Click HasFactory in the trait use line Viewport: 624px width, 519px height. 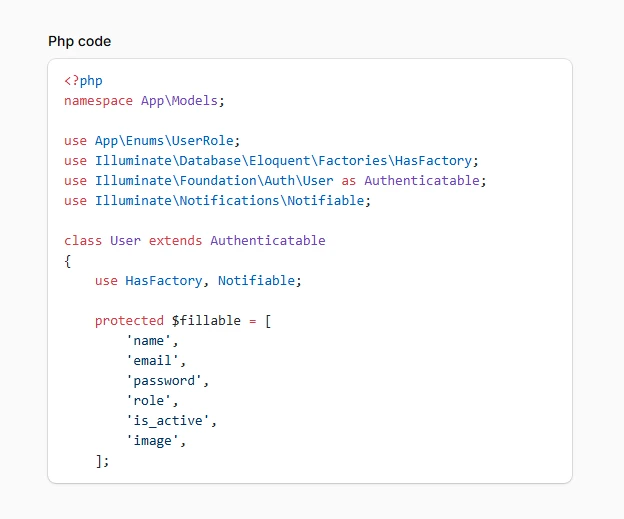point(163,281)
